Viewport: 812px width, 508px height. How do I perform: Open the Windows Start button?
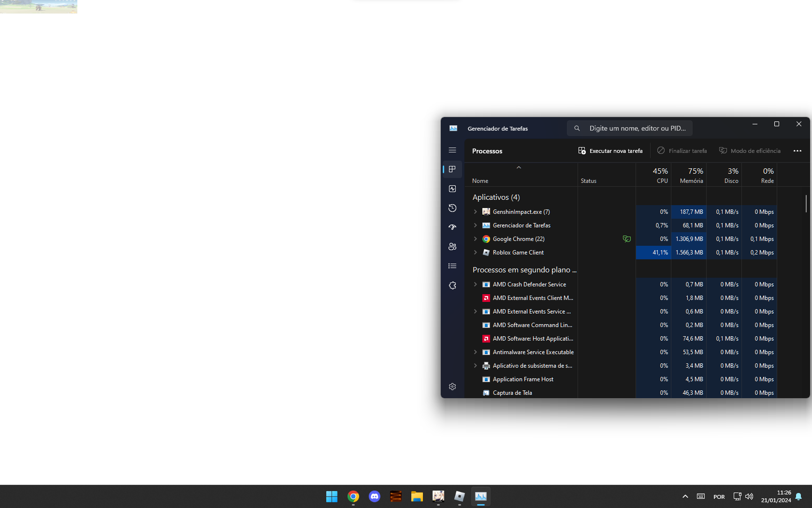click(332, 496)
